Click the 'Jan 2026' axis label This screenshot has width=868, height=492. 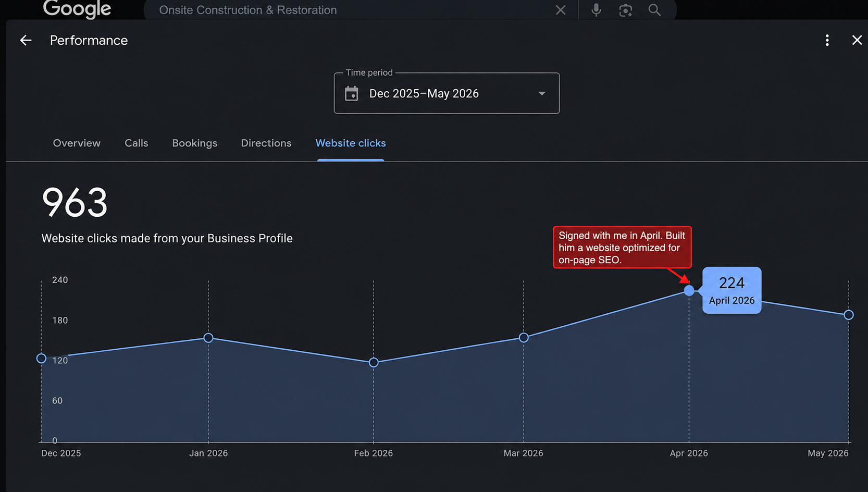208,453
